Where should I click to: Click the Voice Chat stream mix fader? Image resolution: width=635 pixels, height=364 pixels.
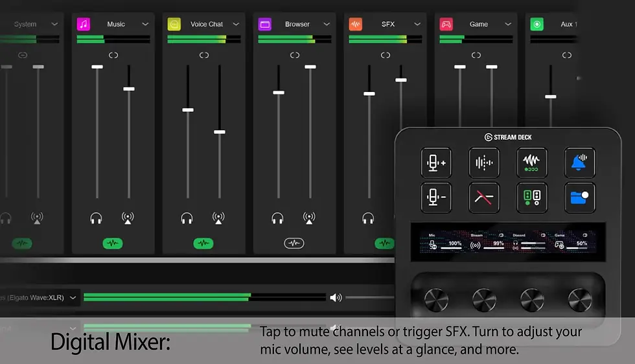(x=220, y=132)
